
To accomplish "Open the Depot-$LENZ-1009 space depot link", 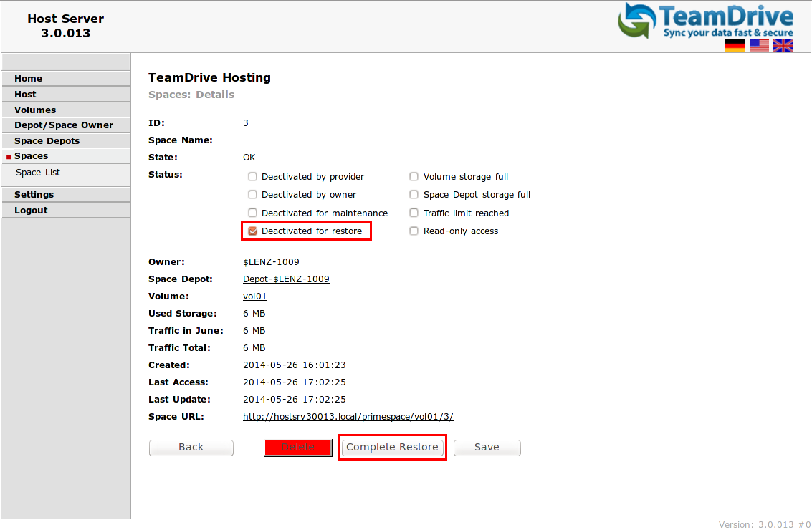I will point(286,279).
